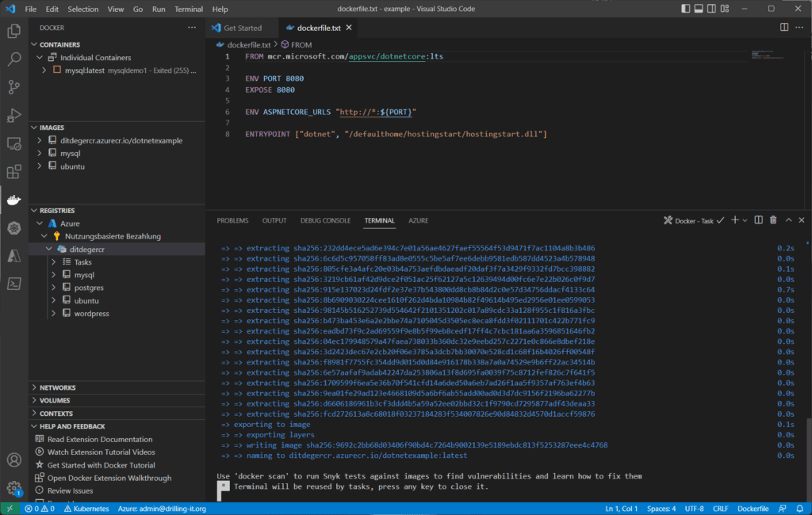Open Docker Extension Walkthrough link
This screenshot has width=812, height=515.
pos(109,478)
